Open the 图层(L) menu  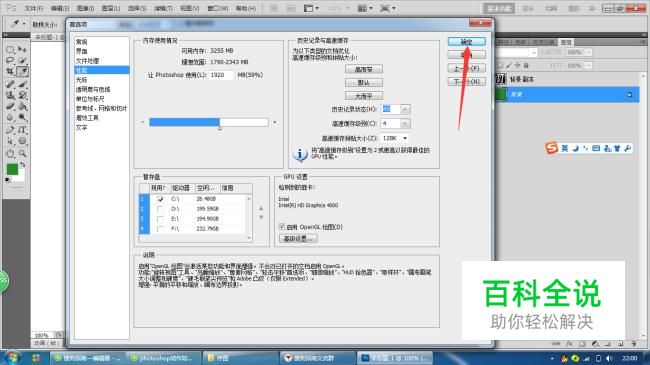(111, 8)
